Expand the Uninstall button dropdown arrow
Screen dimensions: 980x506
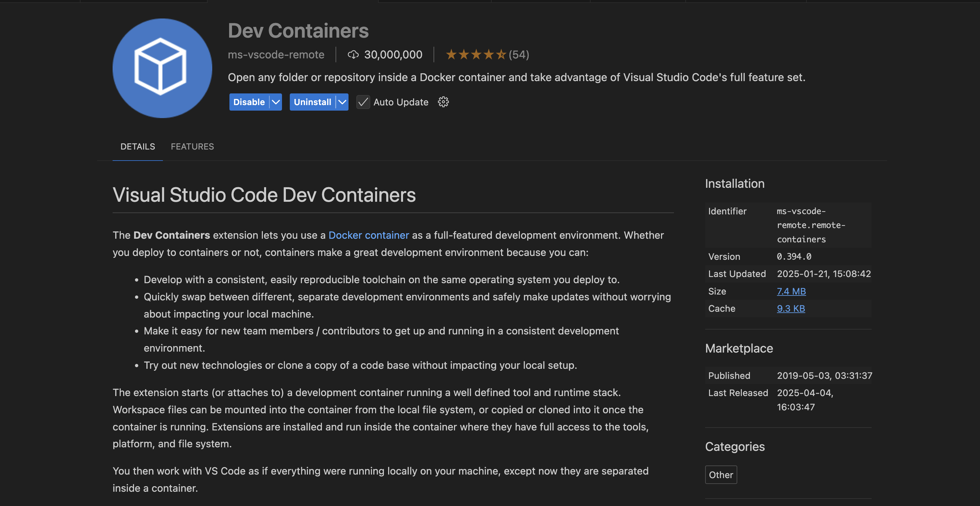click(342, 102)
